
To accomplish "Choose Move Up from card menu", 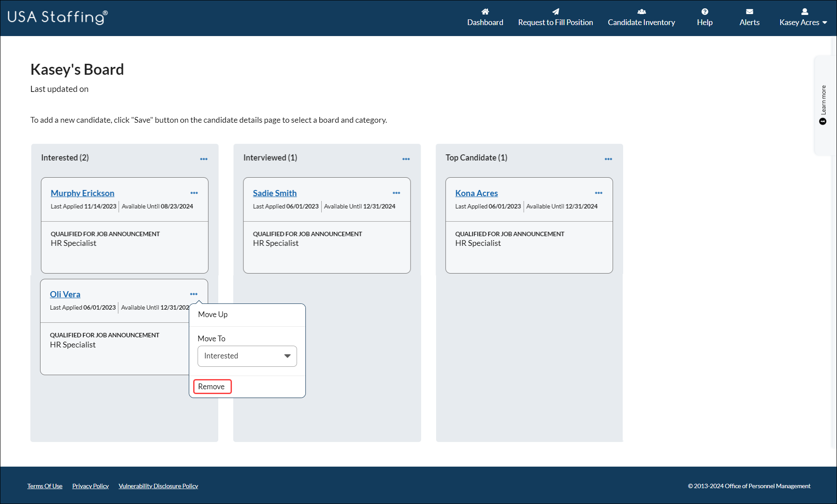I will click(x=213, y=314).
